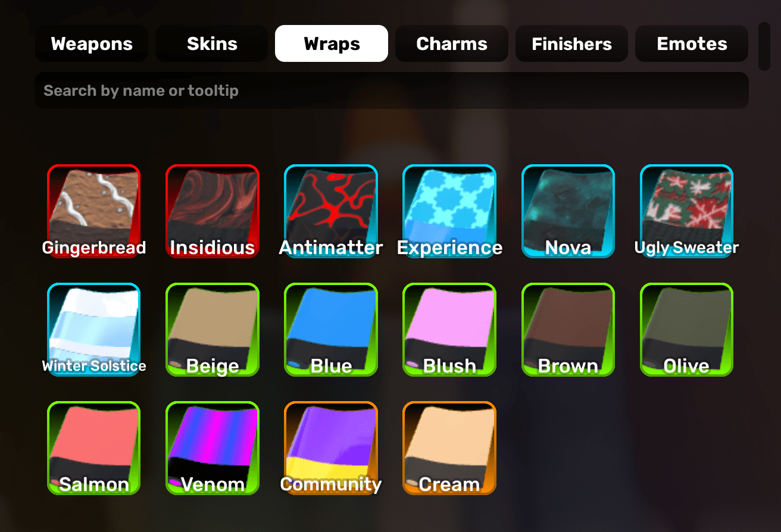Viewport: 781px width, 532px height.
Task: Click the Nova wrap icon
Action: pos(568,211)
